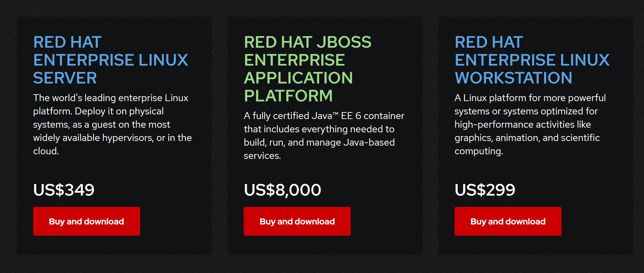Click the "high-performance activities like" text line
The image size is (644, 273).
(523, 125)
